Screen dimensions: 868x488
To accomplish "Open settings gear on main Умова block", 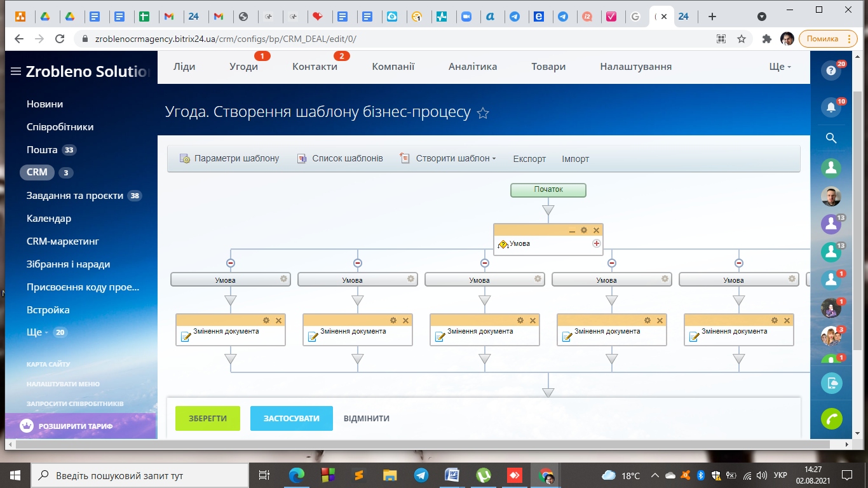I will click(x=584, y=230).
